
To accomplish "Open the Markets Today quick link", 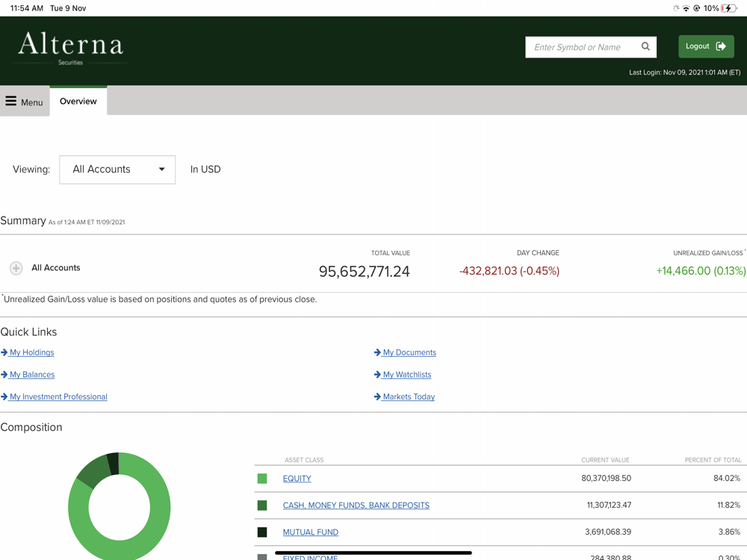I will coord(409,396).
